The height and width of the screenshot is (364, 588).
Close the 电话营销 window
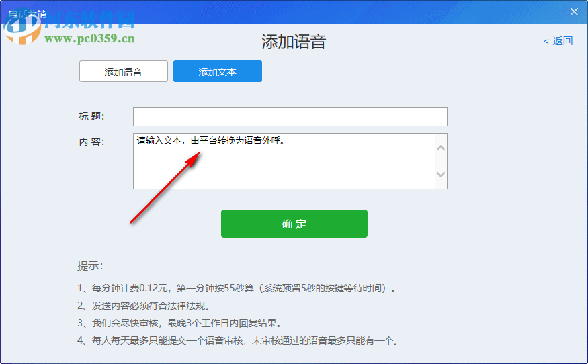pos(574,11)
